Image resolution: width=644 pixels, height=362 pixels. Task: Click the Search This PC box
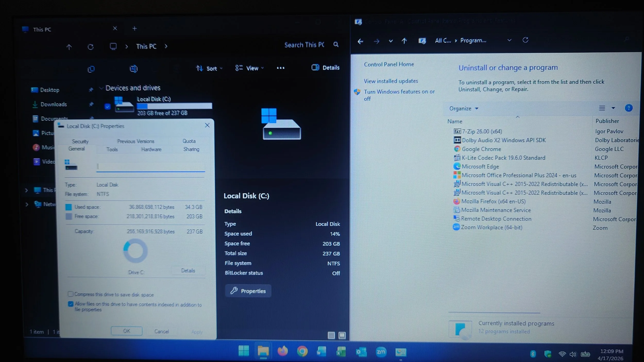coord(304,45)
